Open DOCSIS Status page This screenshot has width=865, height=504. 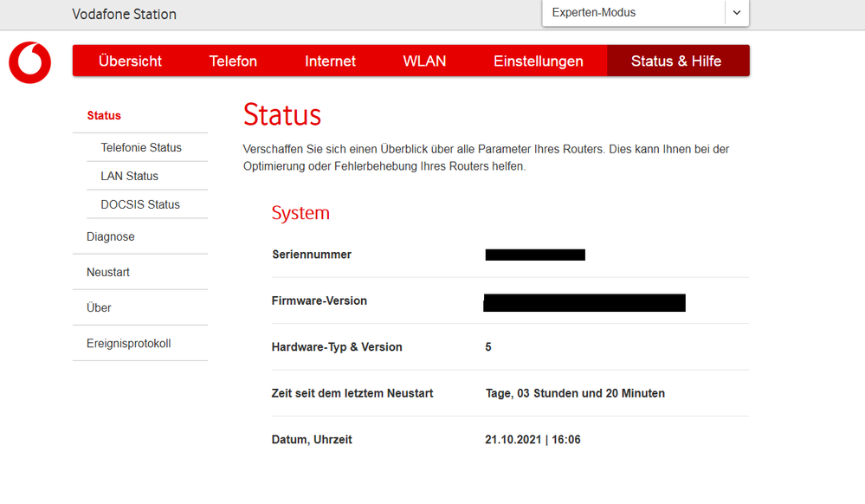click(140, 204)
